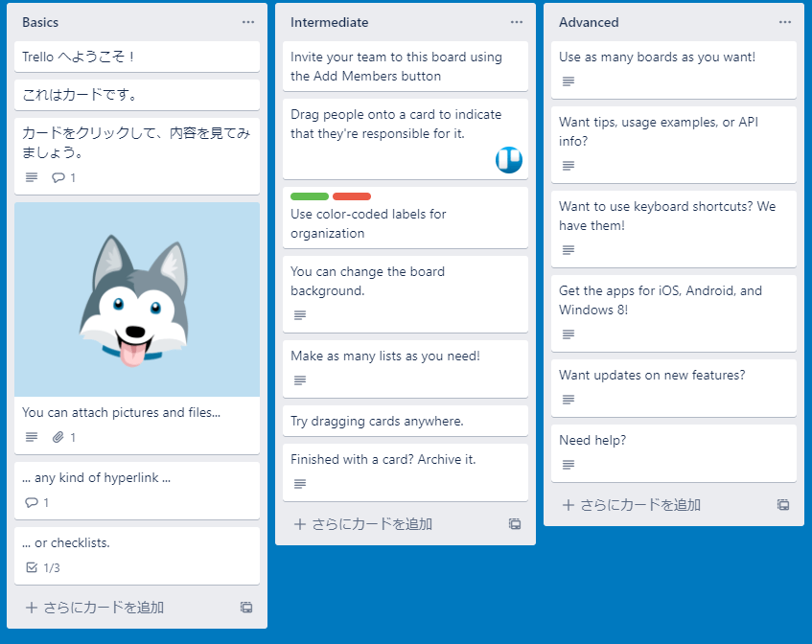Click description icon on Want updates card

(568, 400)
